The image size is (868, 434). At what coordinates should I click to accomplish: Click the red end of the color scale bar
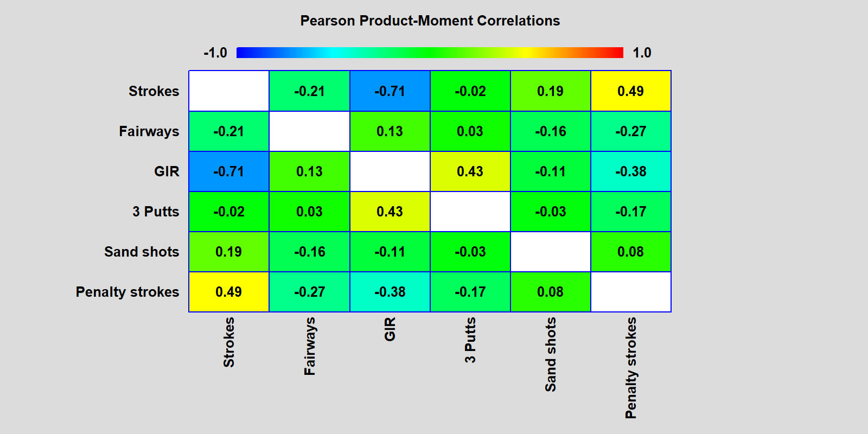pos(617,53)
